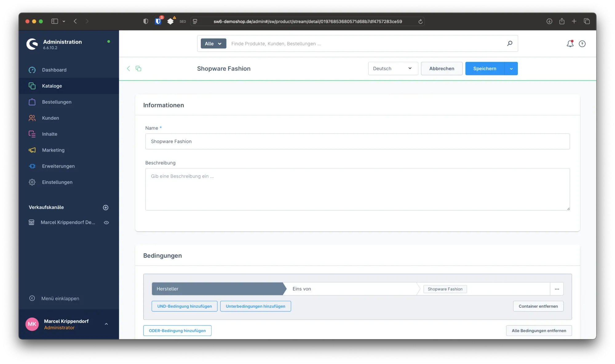Open Safari downloads icon

549,21
